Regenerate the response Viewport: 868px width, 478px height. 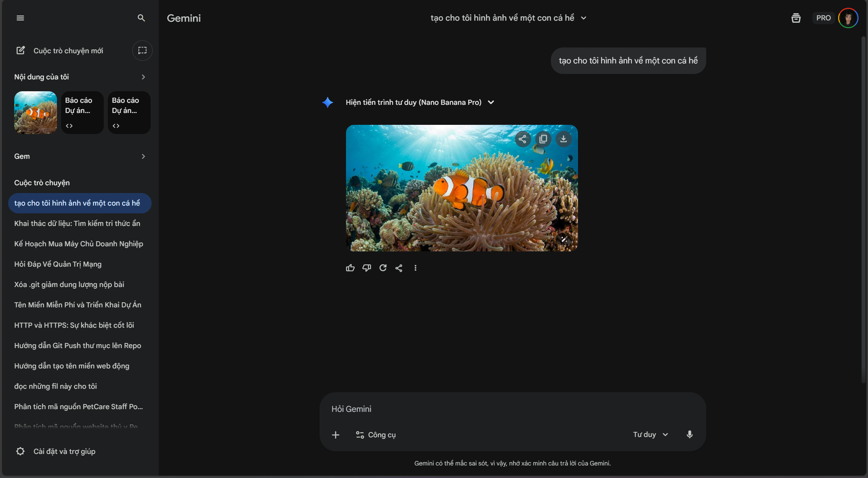point(383,268)
